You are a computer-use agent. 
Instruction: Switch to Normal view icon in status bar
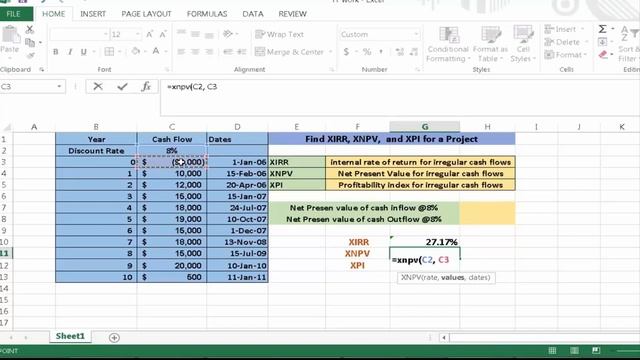point(552,351)
